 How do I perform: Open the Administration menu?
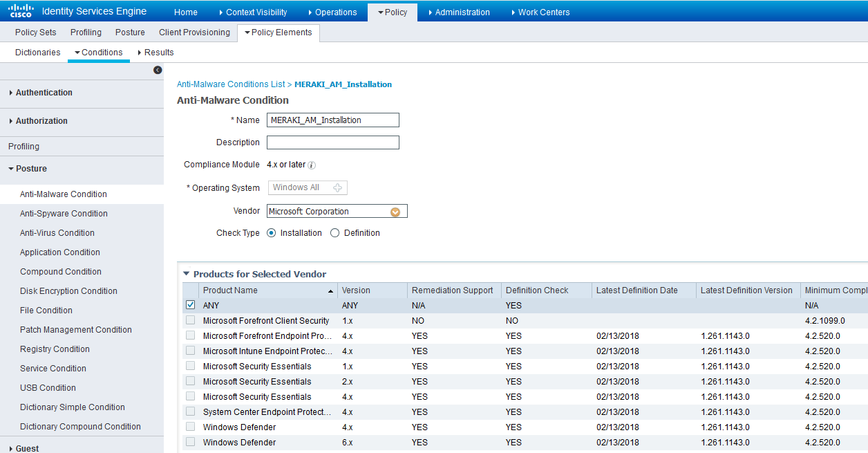462,12
